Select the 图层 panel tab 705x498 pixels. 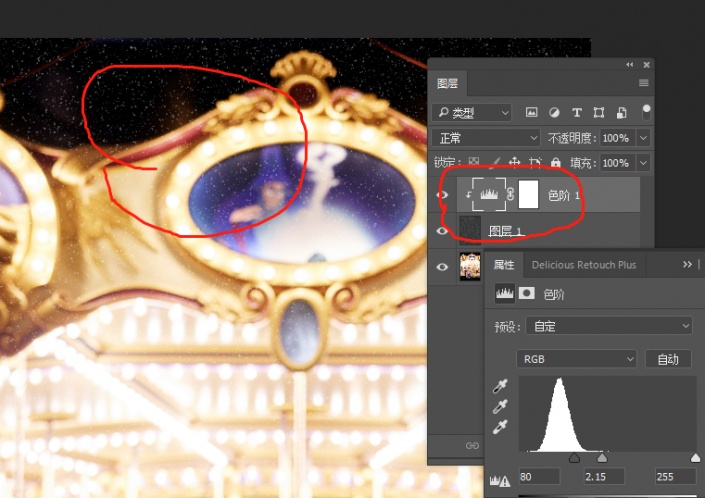(x=447, y=83)
